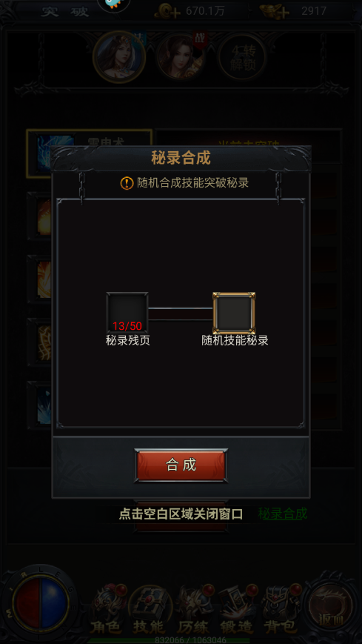Select the 秘录残页 material slot
The image size is (362, 644).
127,313
